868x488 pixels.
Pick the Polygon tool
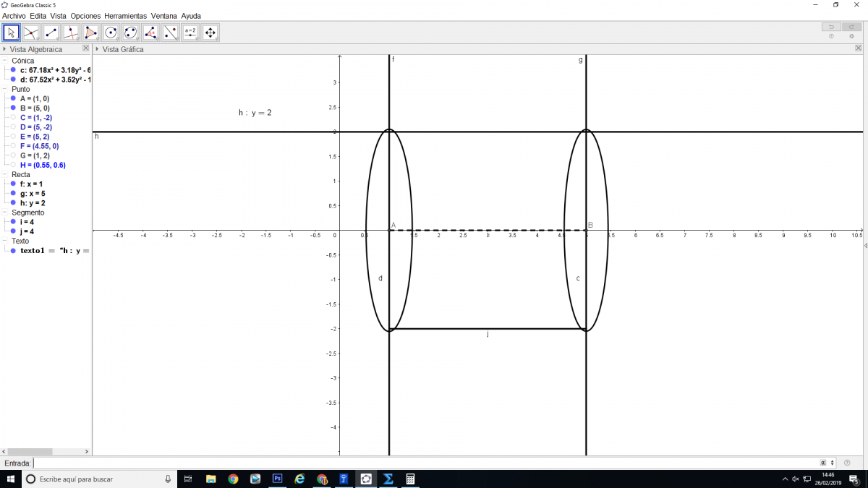pyautogui.click(x=91, y=33)
